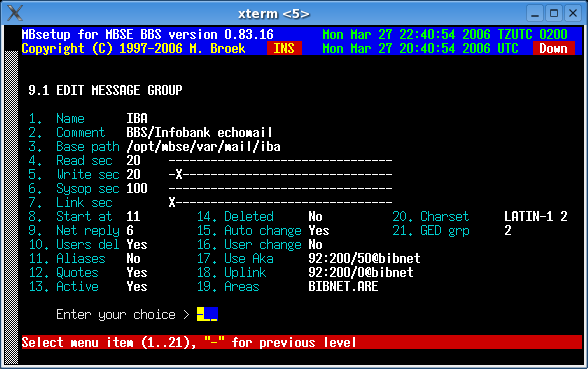Viewport: 588px width, 369px height.
Task: Click the Aliases value No
Action: (133, 258)
